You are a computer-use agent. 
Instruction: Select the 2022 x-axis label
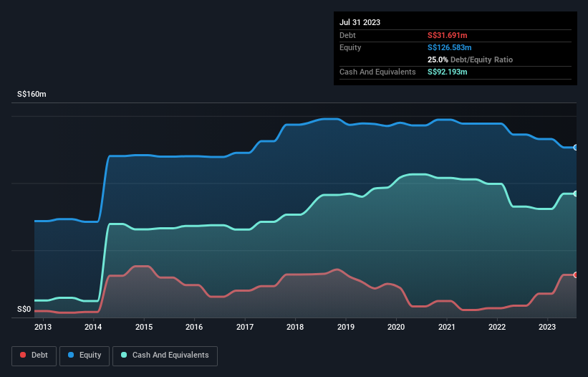497,327
